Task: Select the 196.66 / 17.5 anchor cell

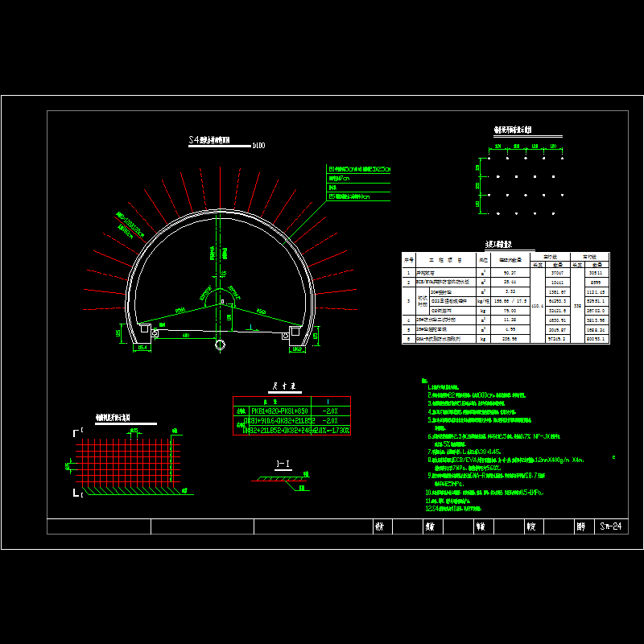Action: 510,301
